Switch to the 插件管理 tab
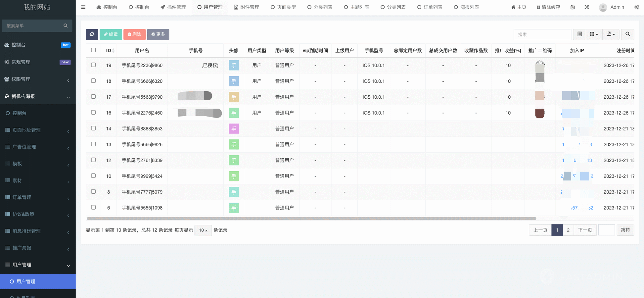Image resolution: width=644 pixels, height=298 pixels. tap(173, 7)
